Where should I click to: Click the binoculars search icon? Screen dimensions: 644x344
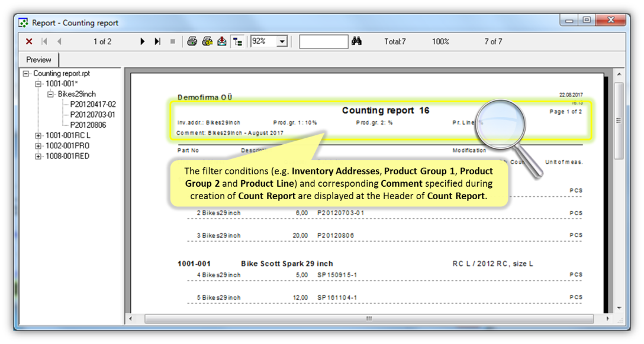356,41
